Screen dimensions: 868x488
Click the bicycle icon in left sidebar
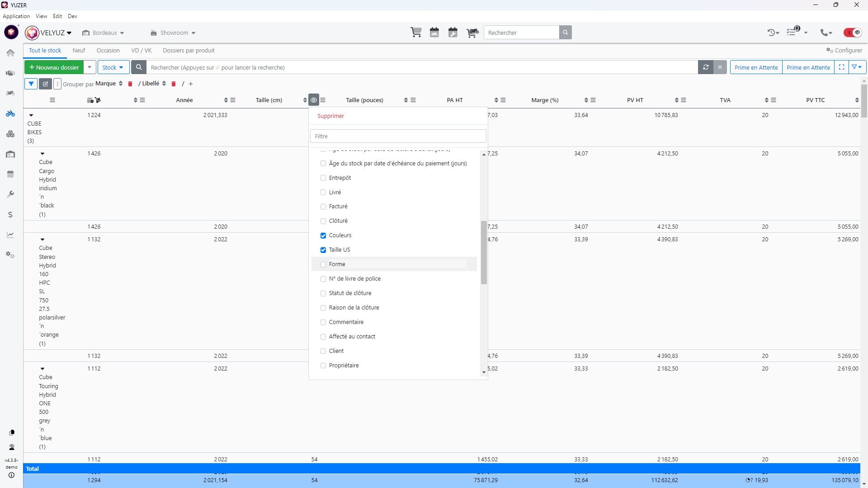10,113
